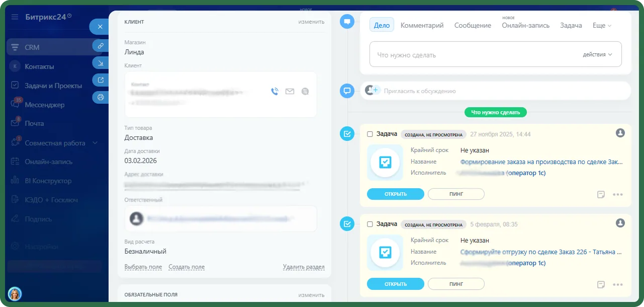This screenshot has width=644, height=307.
Task: Open the three-dot menu on the 27 ноября task
Action: 618,195
